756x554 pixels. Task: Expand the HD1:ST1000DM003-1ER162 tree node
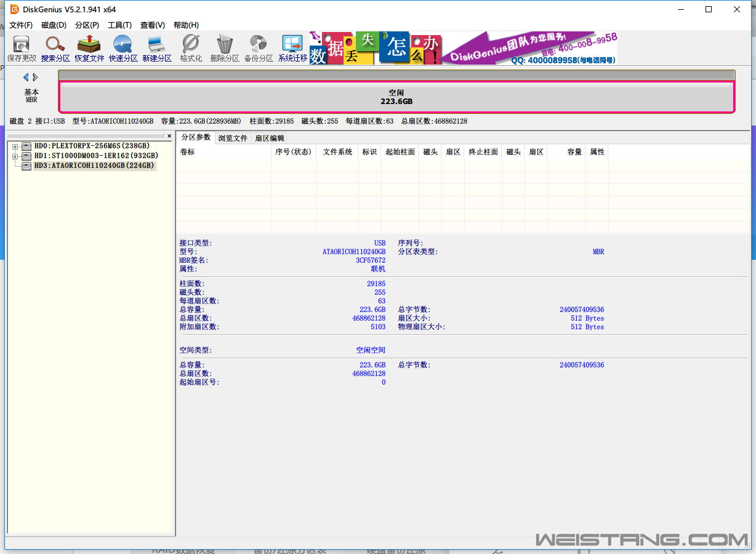click(x=15, y=156)
